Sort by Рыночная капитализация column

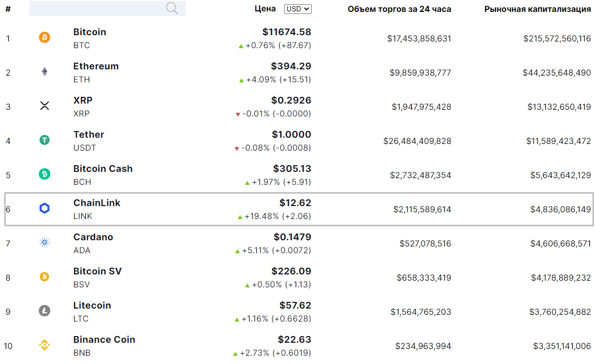[537, 8]
